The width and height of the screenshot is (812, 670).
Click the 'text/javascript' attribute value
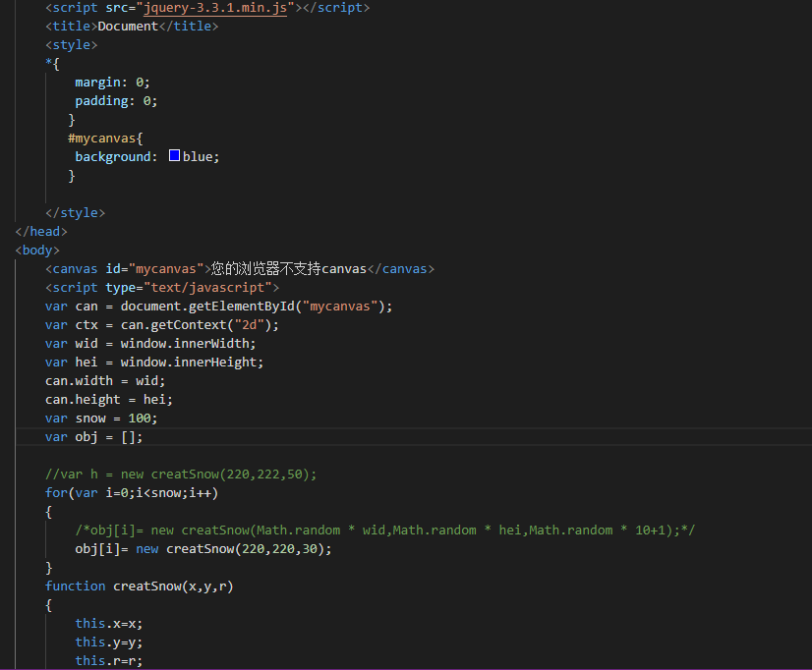pos(207,288)
